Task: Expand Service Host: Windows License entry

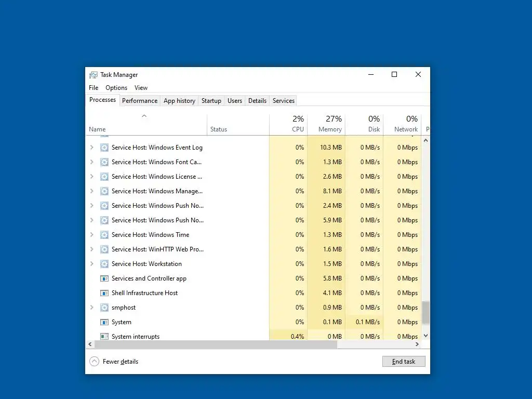Action: click(91, 177)
